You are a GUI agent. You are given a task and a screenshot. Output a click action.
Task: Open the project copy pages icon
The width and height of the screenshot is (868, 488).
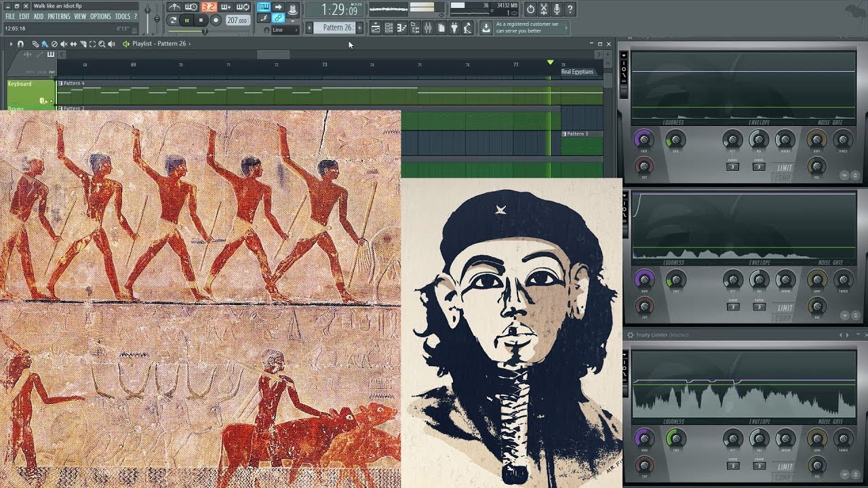441,28
